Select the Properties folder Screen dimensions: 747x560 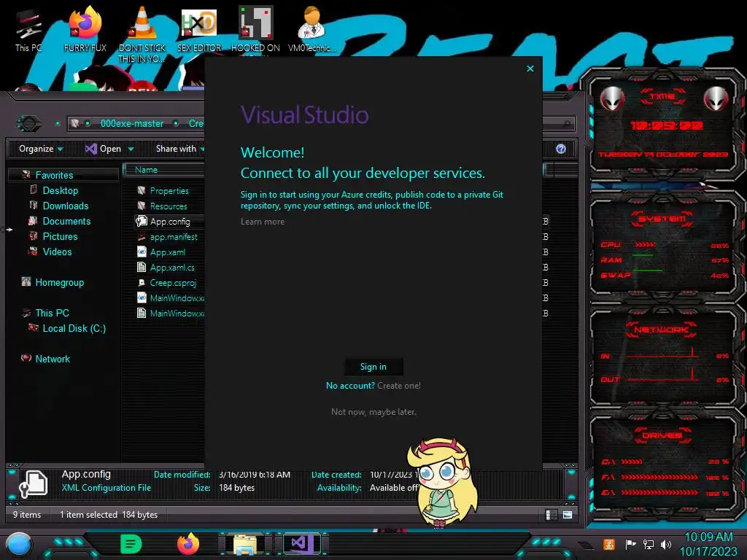click(169, 191)
